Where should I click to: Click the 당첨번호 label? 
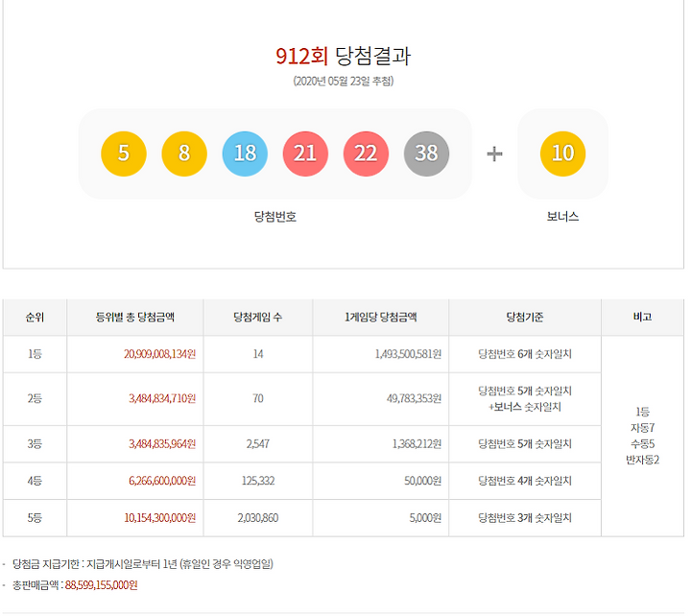tap(275, 216)
